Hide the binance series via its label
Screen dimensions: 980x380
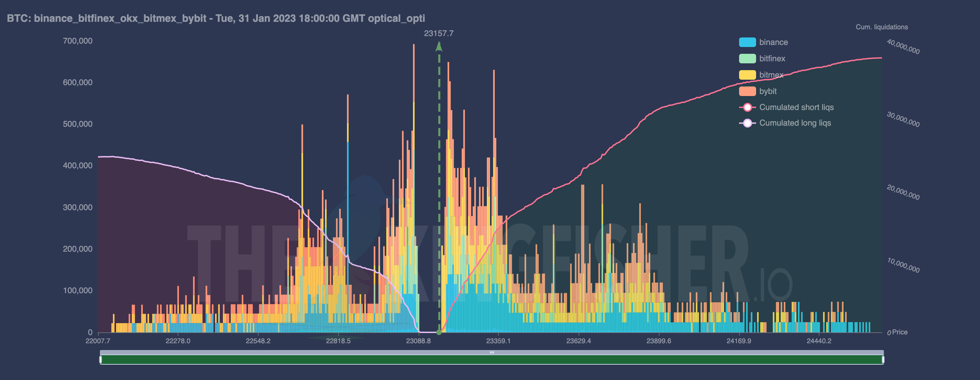(x=773, y=42)
